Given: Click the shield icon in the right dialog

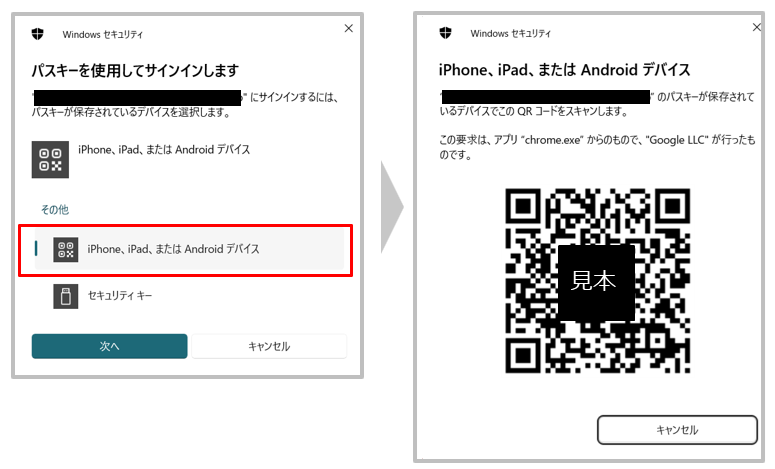Looking at the screenshot, I should pyautogui.click(x=445, y=33).
